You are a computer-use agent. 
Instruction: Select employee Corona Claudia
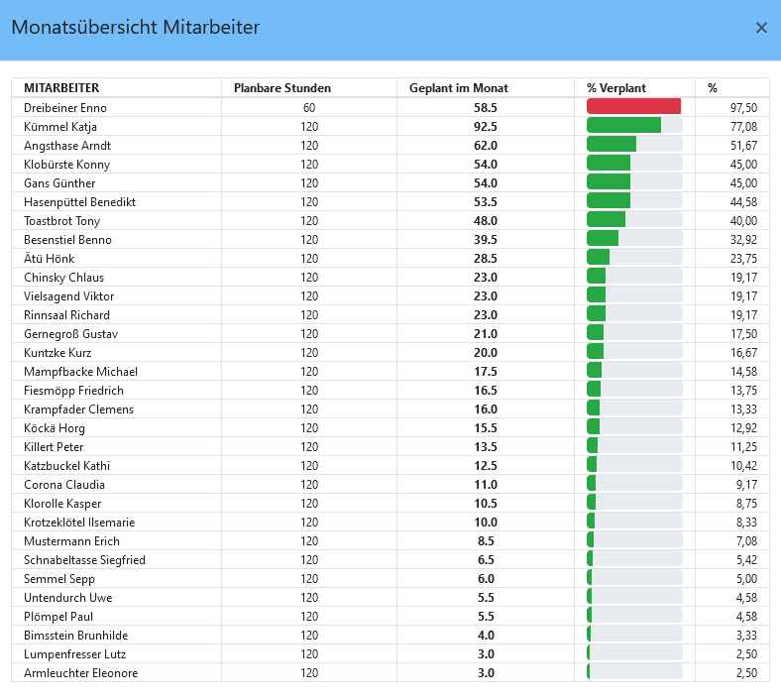tap(64, 485)
